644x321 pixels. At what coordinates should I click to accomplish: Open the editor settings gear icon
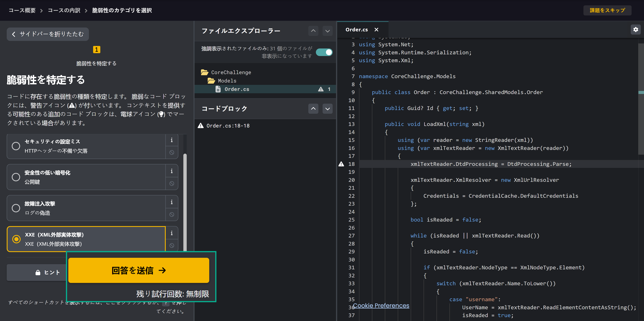click(x=635, y=30)
